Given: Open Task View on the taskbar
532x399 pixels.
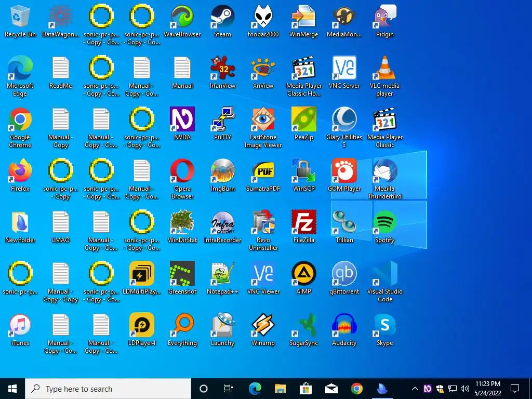Looking at the screenshot, I should click(x=229, y=389).
